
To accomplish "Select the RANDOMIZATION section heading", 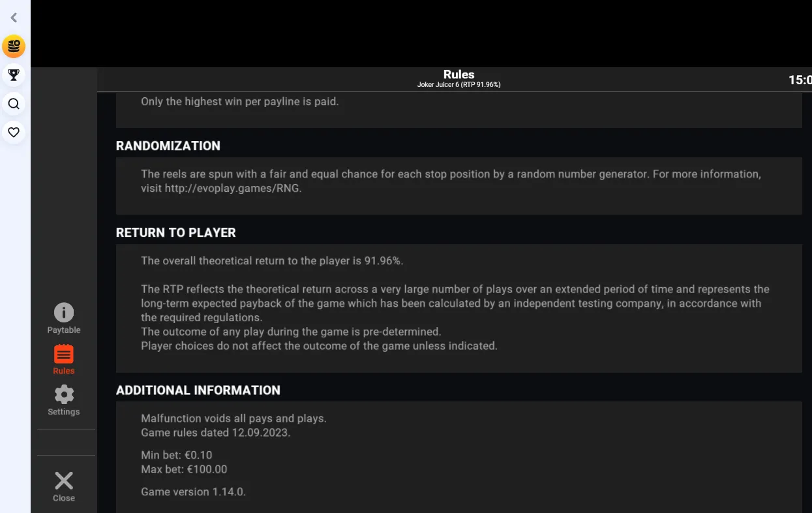I will (x=168, y=146).
